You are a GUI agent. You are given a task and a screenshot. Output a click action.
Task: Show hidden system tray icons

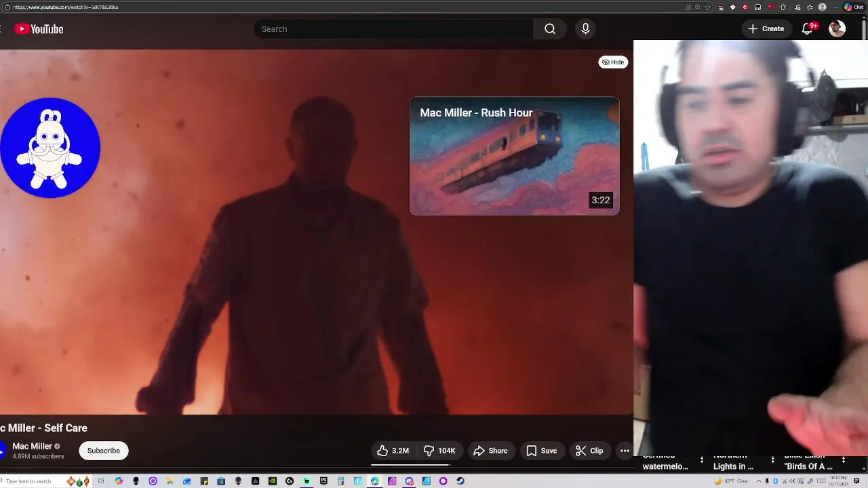(x=759, y=481)
